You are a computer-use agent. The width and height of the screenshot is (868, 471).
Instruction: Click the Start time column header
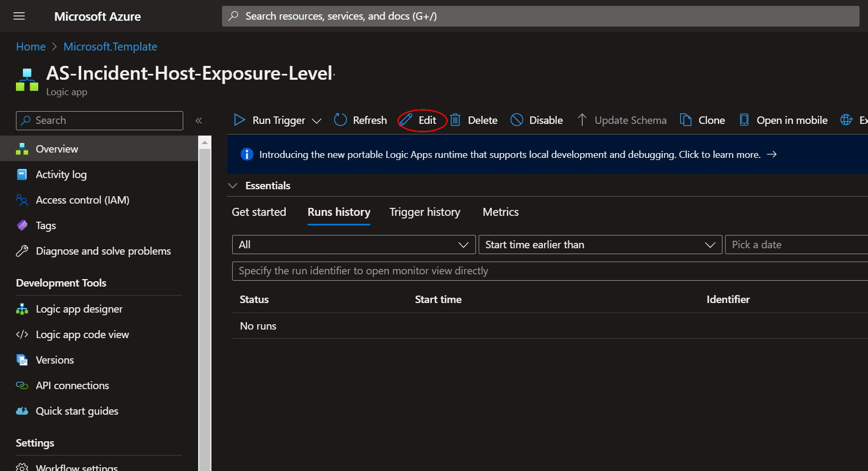coord(438,299)
